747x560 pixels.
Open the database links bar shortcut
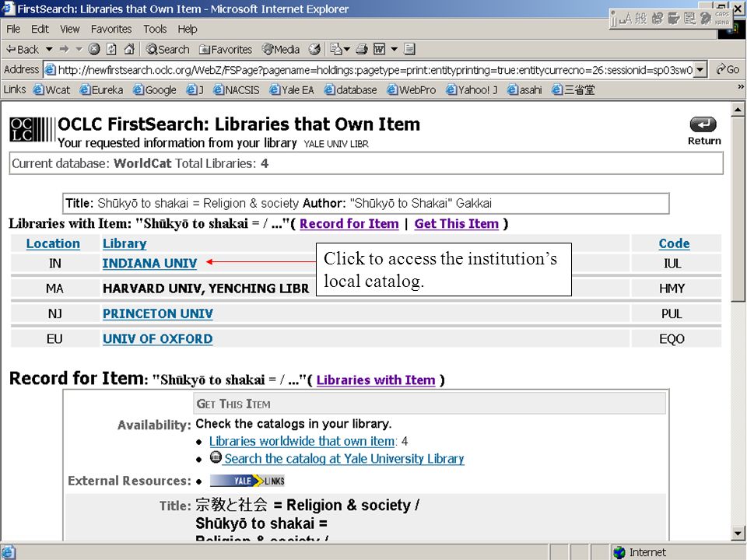click(x=351, y=90)
